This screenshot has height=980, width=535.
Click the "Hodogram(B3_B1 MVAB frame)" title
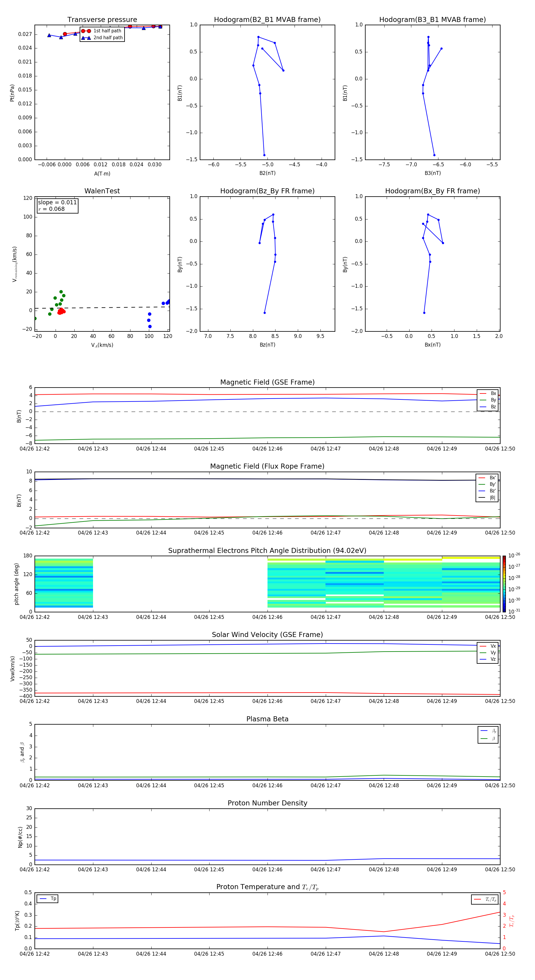[x=432, y=19]
